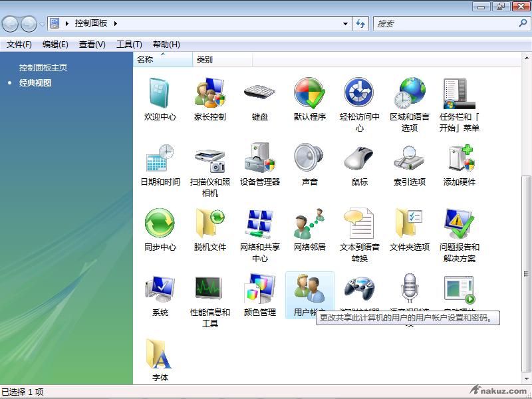Open the 查看(V) menu
The width and height of the screenshot is (532, 399).
coord(92,45)
